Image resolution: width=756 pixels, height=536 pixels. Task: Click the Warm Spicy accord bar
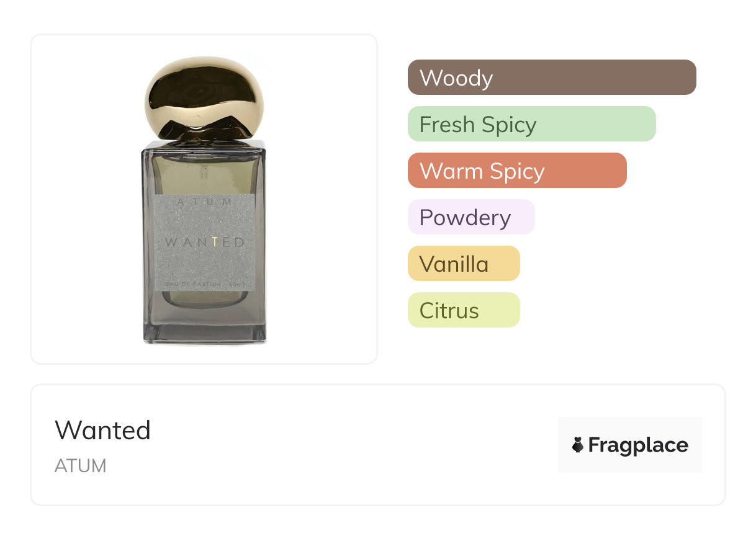[x=516, y=171]
